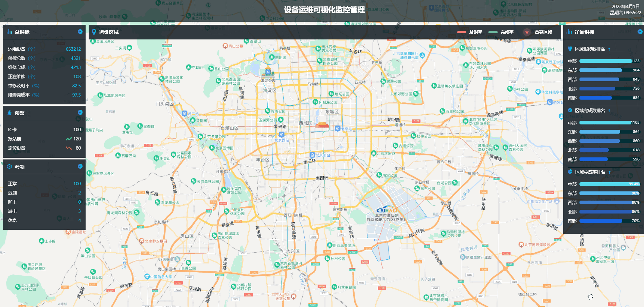
Task: Select the 北京南站 station marker on map
Action: 312,155
